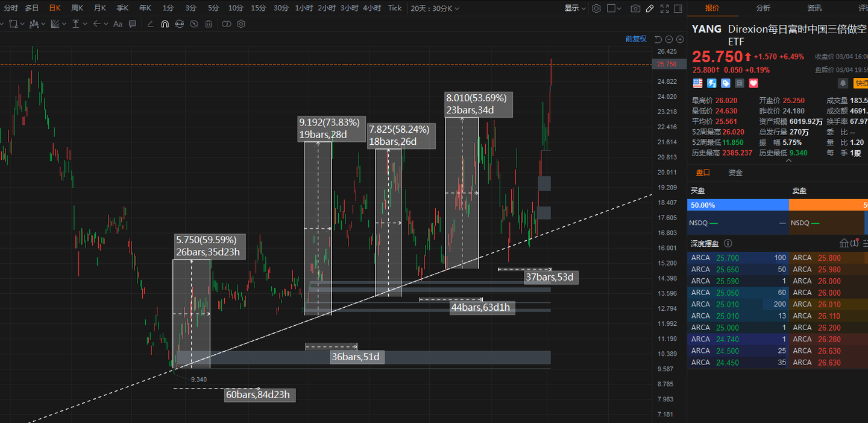
Task: Click the 25.750 current price axis label
Action: [x=669, y=64]
